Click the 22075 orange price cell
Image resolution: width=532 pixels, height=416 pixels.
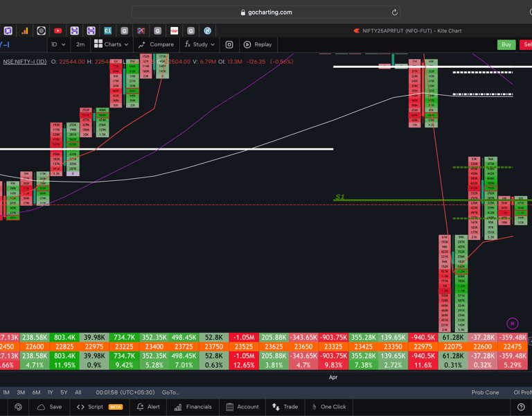pyautogui.click(x=453, y=347)
